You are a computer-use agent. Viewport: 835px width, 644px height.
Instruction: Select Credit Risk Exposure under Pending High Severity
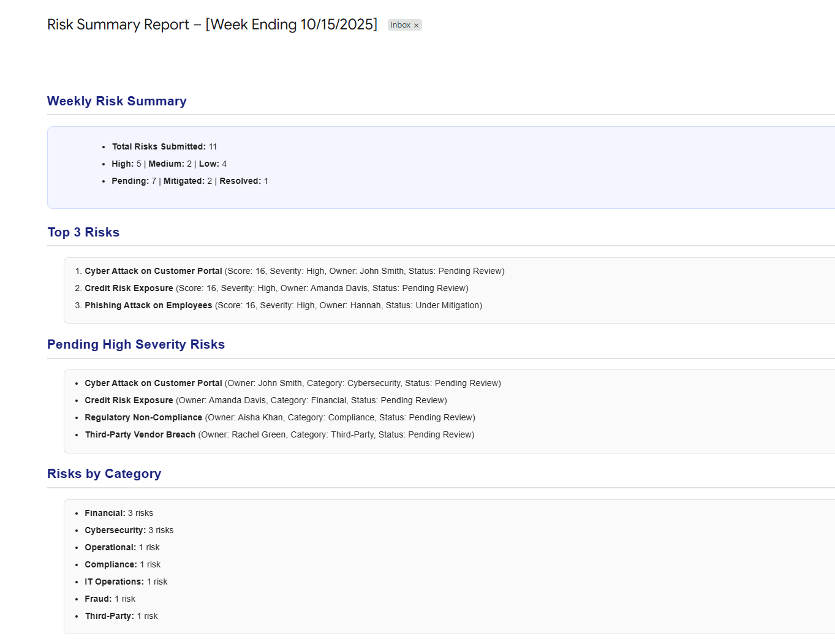[x=129, y=400]
